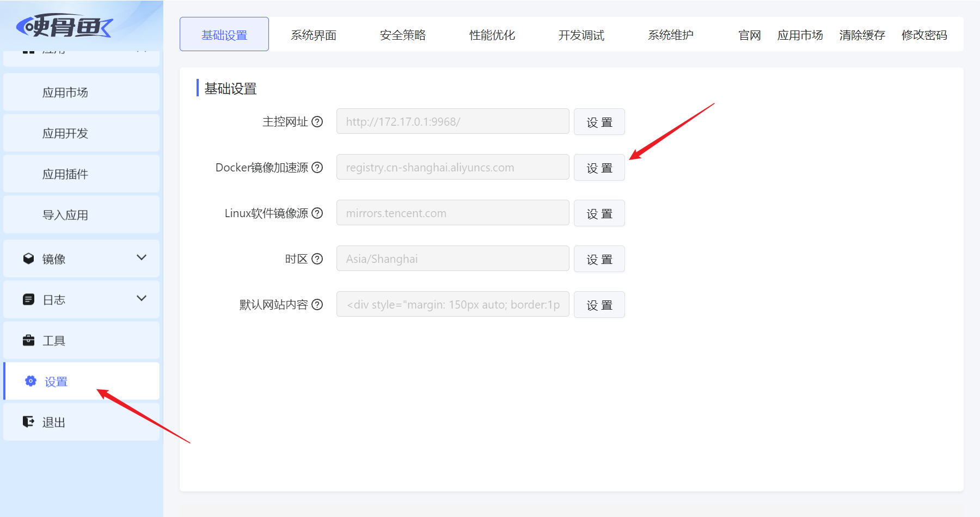Click the 默认网站内容 div style field
The image size is (980, 517).
click(x=453, y=304)
